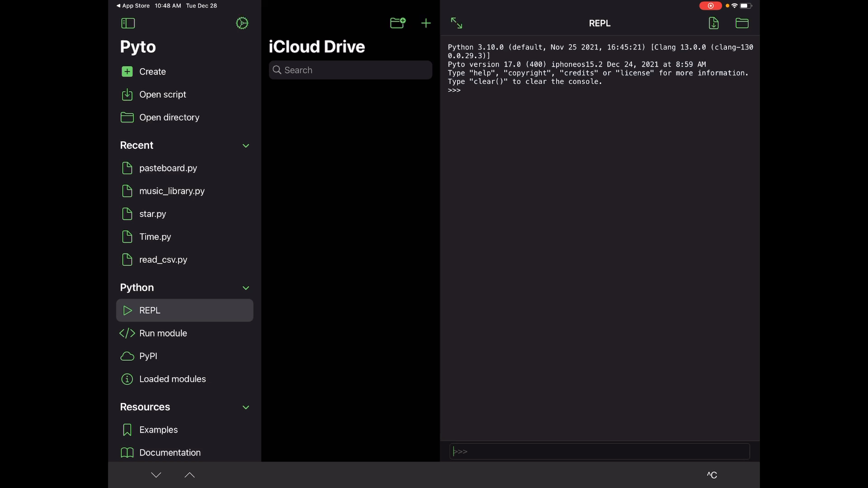The image size is (868, 488).
Task: Click the Loaded modules info icon
Action: pyautogui.click(x=127, y=379)
